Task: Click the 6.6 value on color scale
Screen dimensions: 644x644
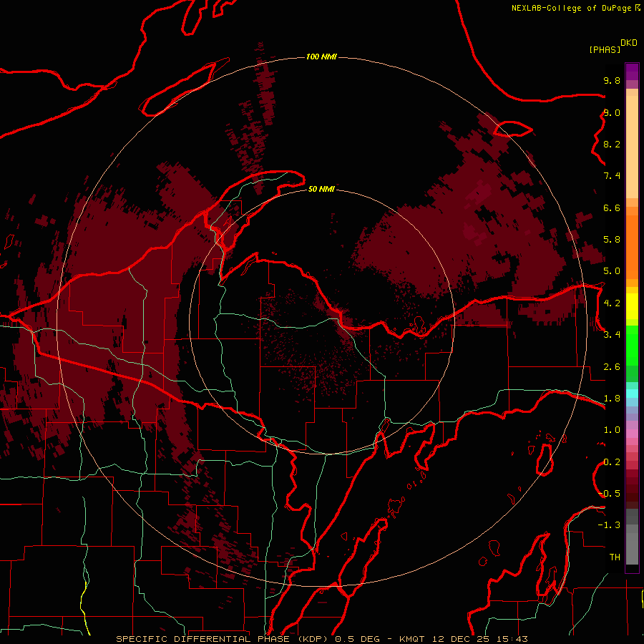Action: (x=612, y=208)
